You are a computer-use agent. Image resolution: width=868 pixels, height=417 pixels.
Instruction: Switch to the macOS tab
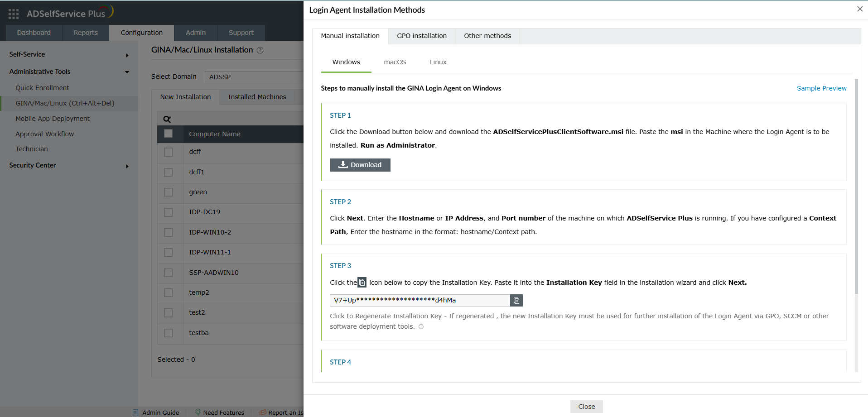395,62
